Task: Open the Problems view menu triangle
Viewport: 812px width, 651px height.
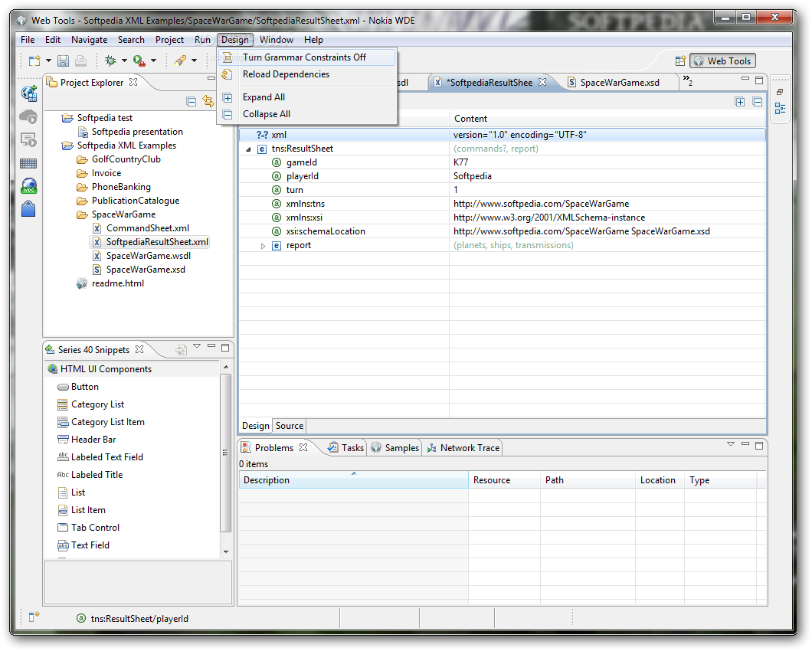Action: pyautogui.click(x=731, y=444)
